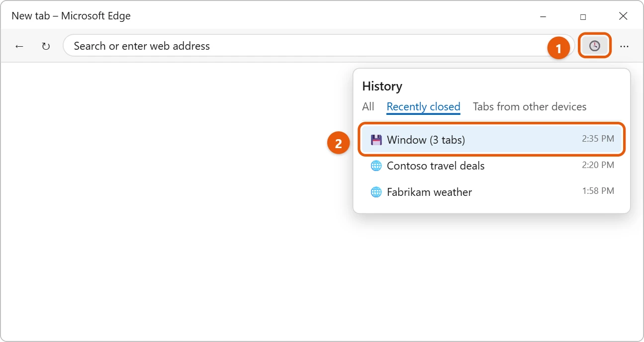
Task: Click the globe icon beside Fabrikam weather
Action: 376,192
